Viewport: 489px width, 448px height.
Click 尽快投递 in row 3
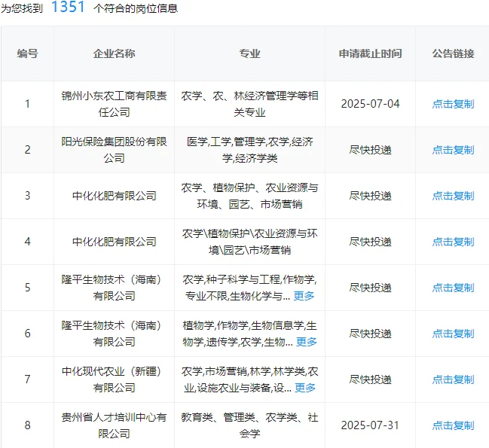370,196
